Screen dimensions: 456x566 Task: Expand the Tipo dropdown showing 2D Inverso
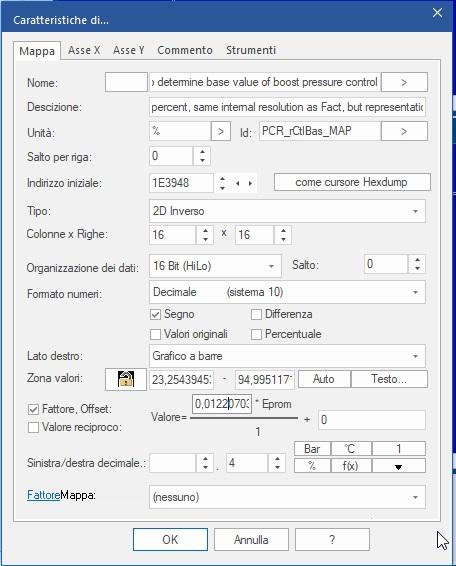(x=287, y=211)
